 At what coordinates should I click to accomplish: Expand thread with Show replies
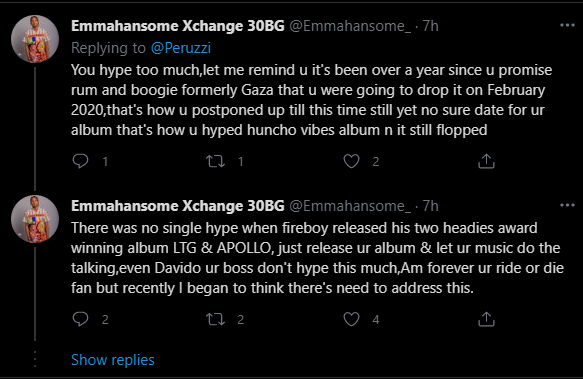(113, 360)
